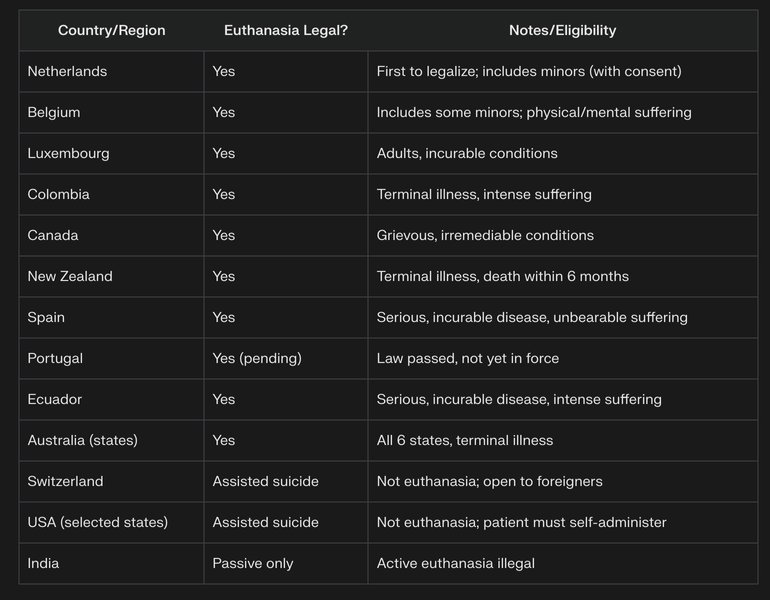The width and height of the screenshot is (770, 600).
Task: Select the 'All 6 states, terminal illness' note
Action: pyautogui.click(x=465, y=440)
